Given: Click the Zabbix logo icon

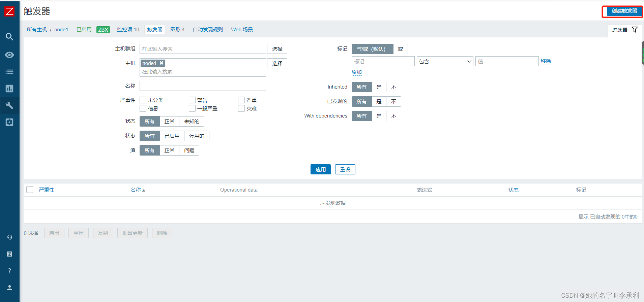Looking at the screenshot, I should point(9,11).
